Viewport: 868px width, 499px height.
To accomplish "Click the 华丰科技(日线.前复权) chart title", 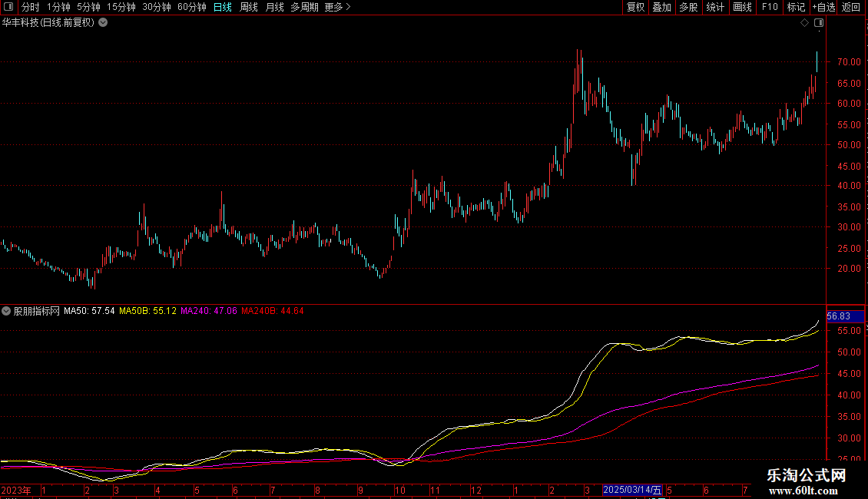I will coord(48,23).
